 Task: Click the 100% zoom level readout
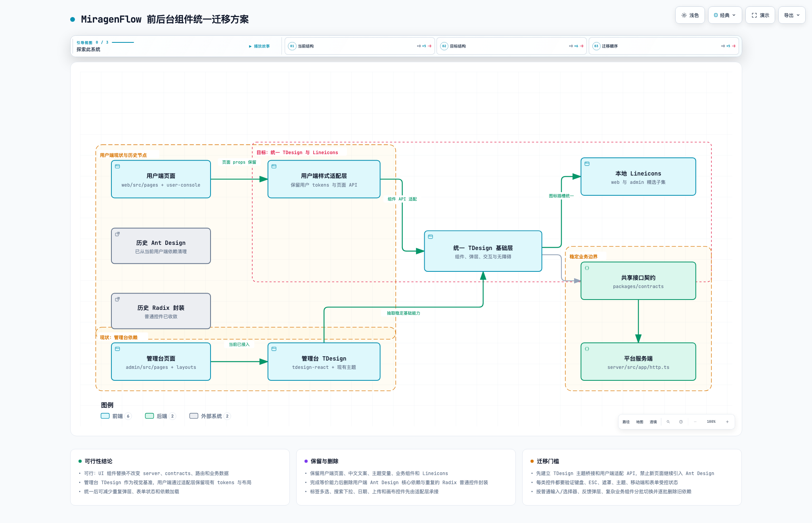pos(711,422)
